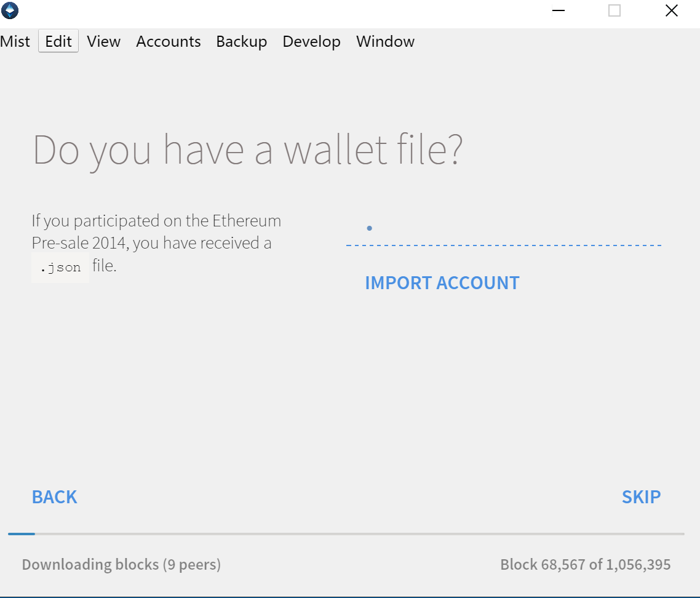Open the Develop menu

(312, 41)
